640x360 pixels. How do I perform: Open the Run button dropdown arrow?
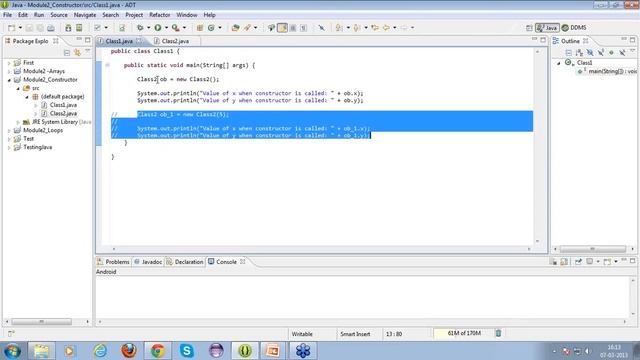tap(166, 28)
